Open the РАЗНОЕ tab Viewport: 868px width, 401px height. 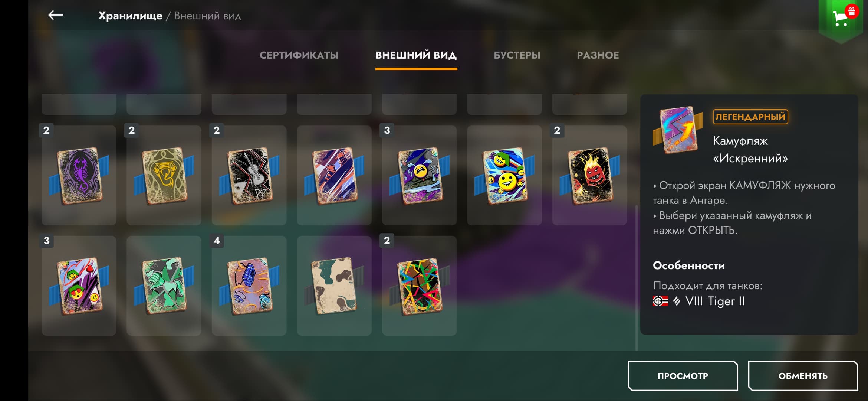pos(598,55)
